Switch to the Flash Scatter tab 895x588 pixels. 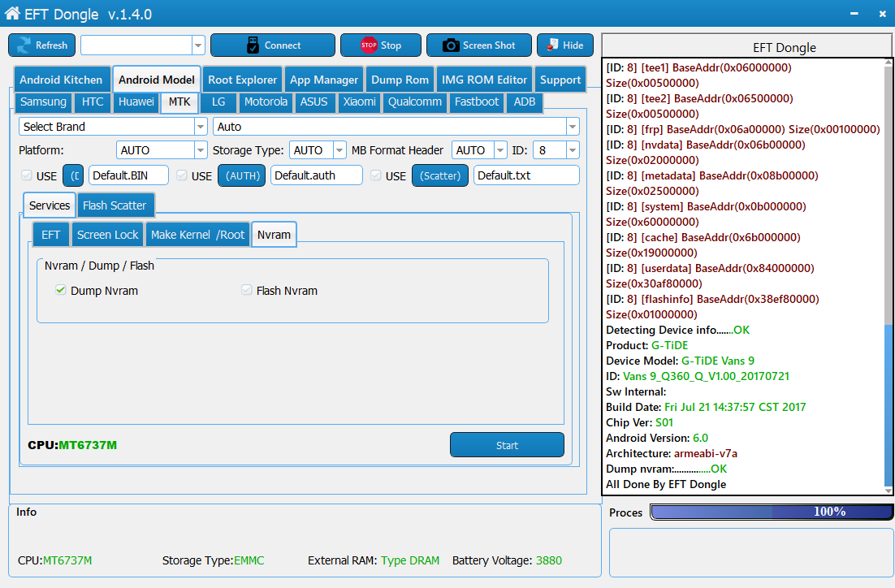(115, 205)
